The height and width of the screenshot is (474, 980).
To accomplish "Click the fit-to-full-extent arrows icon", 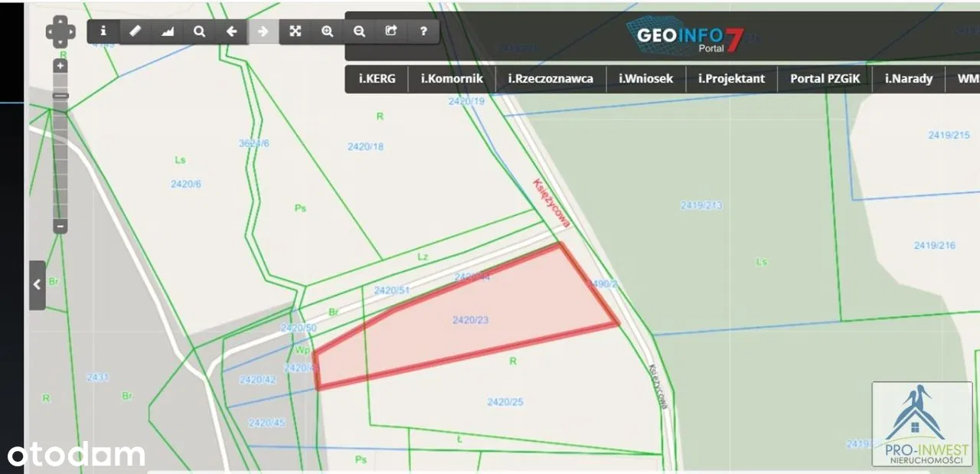I will (x=295, y=31).
